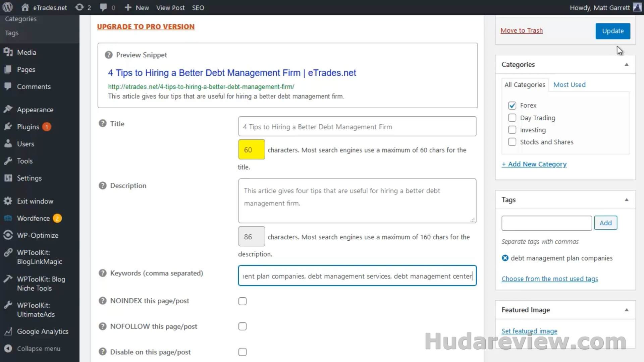Click help icon beside Title field
The height and width of the screenshot is (362, 644).
tap(102, 123)
